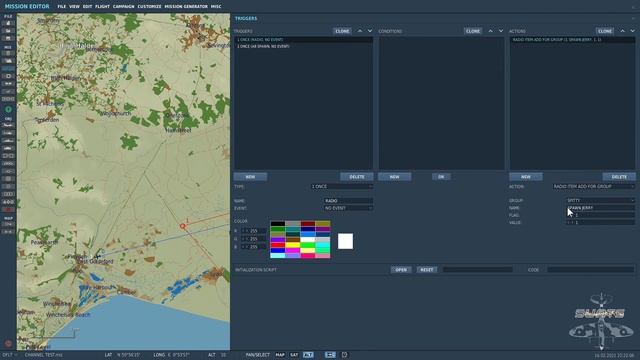Click the OR button under Conditions
The image size is (640, 360).
[x=441, y=177]
